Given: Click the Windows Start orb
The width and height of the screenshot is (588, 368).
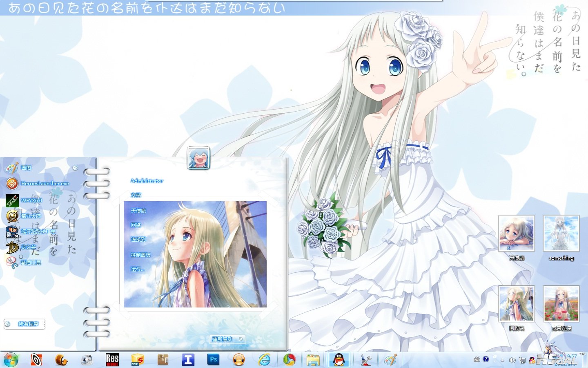Looking at the screenshot, I should pyautogui.click(x=11, y=360).
